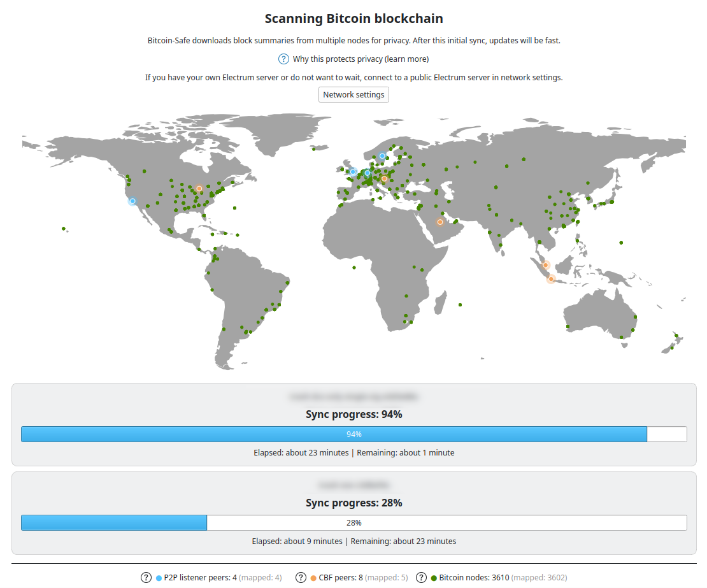
Task: Click 'Sync progress: 28%' heading
Action: click(x=354, y=503)
